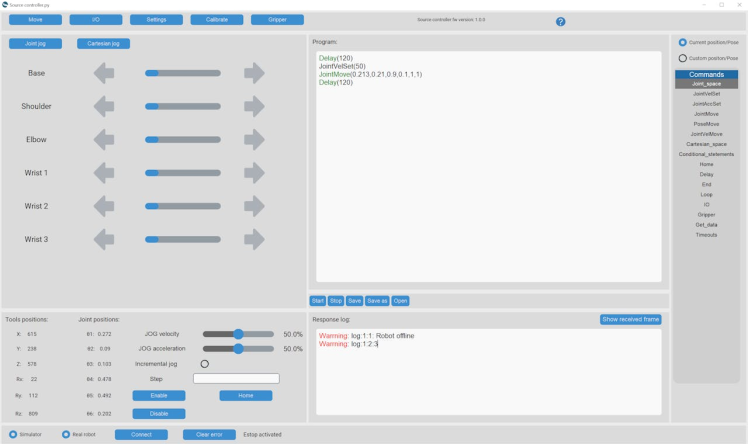Insert Delay command from list
Screen dimensions: 748x444
pyautogui.click(x=706, y=175)
